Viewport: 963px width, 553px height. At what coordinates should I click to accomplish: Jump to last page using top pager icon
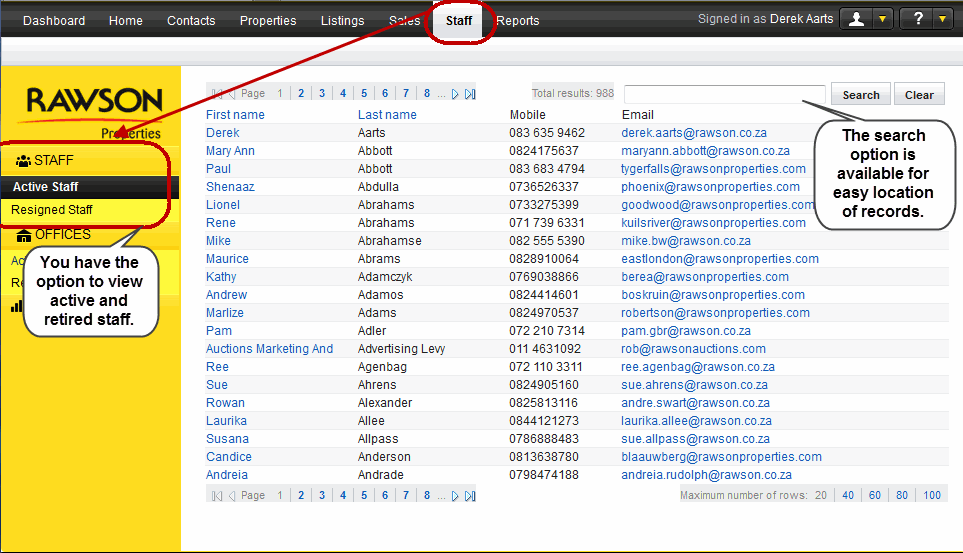point(470,94)
